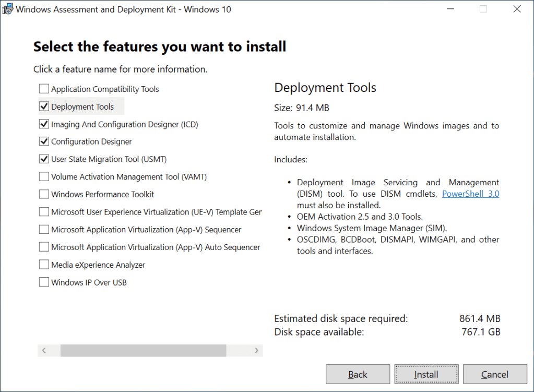
Task: Check the Windows Performance Toolkit box
Action: click(44, 194)
